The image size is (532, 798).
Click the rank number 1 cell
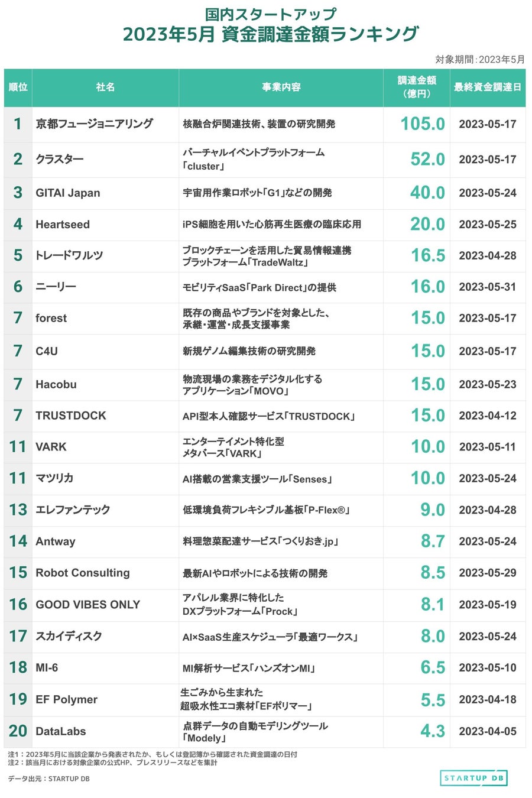tap(18, 124)
